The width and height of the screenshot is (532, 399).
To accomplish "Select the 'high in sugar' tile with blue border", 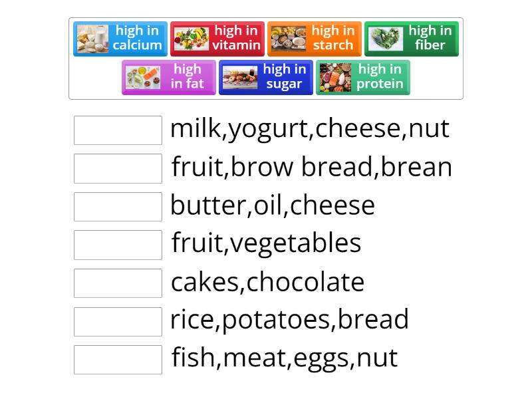I will [x=265, y=77].
